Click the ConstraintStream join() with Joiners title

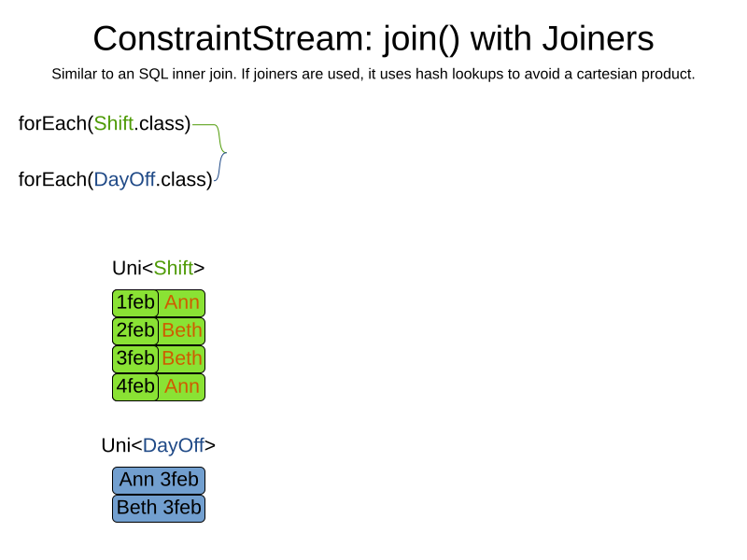point(373,38)
